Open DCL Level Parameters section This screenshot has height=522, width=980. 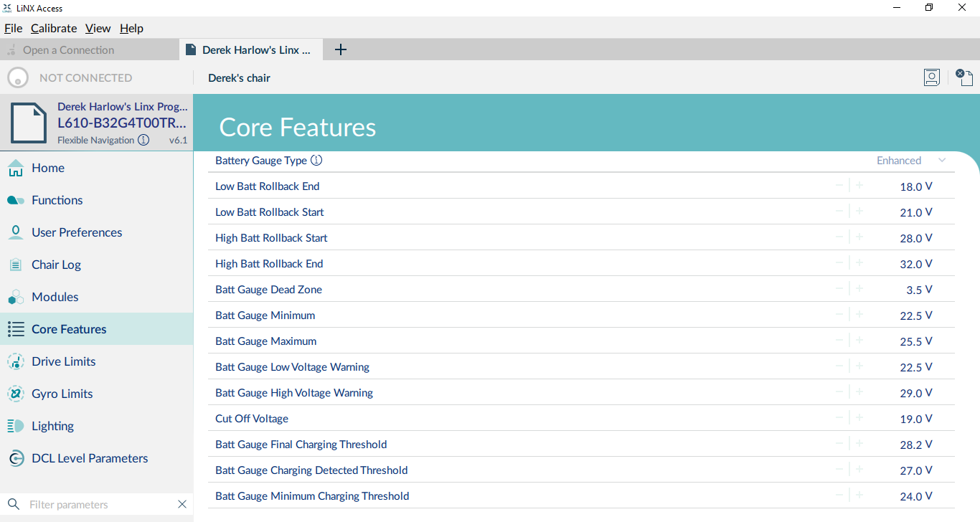pyautogui.click(x=90, y=458)
